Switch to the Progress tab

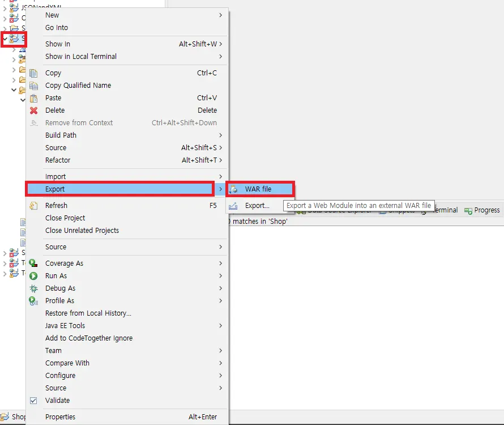pos(481,210)
